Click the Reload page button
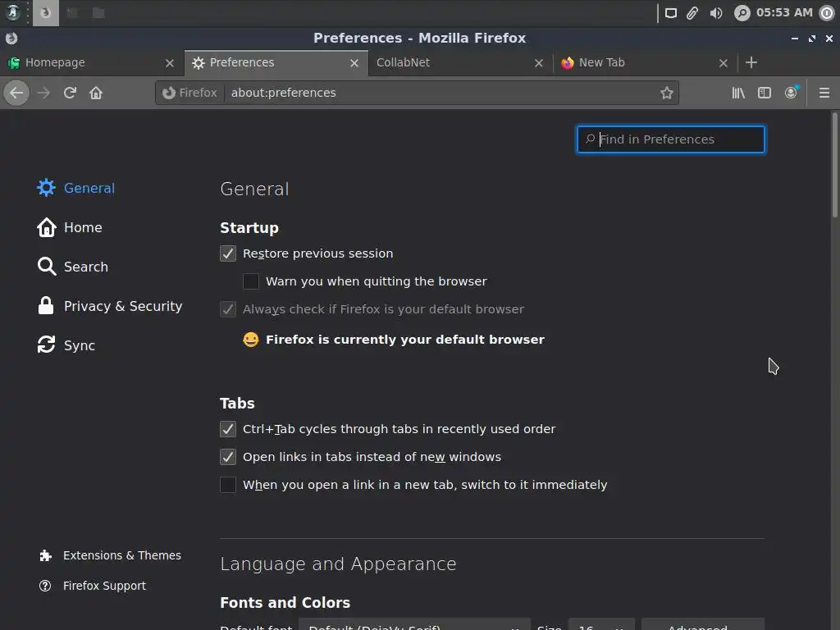This screenshot has height=630, width=840. (x=70, y=93)
